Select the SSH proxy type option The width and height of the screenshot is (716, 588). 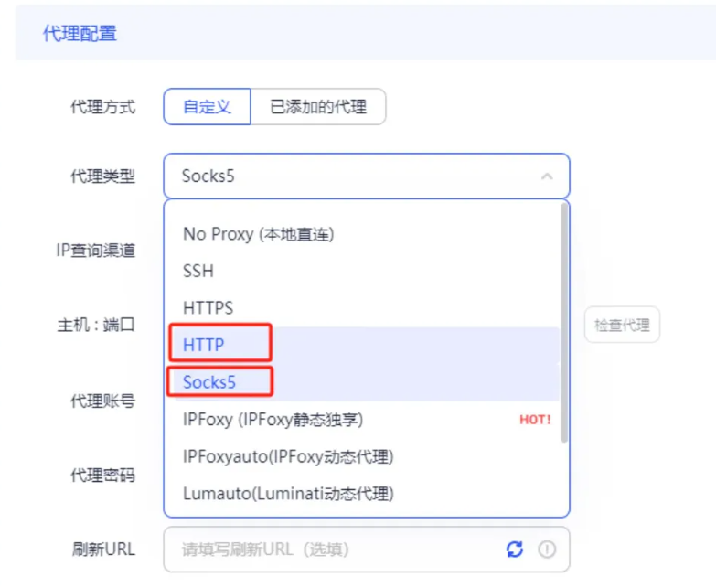pyautogui.click(x=198, y=272)
